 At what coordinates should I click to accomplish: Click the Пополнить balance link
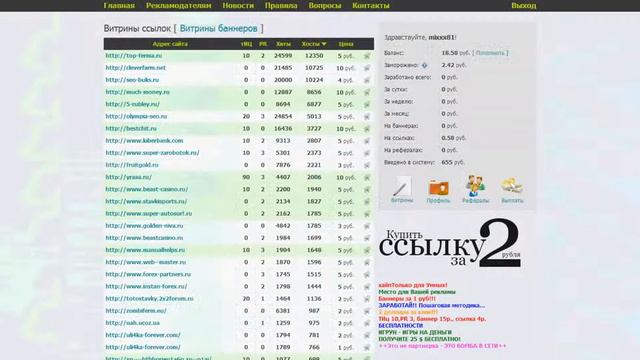490,53
